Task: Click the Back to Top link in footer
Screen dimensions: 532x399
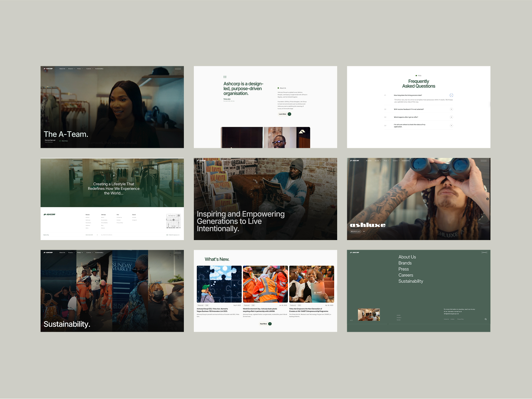Action: click(46, 235)
